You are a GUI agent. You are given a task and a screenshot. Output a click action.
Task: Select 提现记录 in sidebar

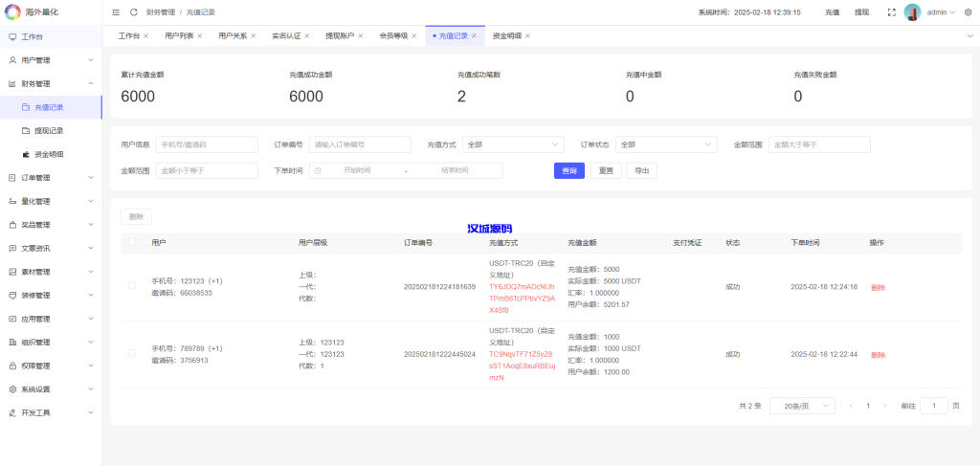click(x=52, y=130)
